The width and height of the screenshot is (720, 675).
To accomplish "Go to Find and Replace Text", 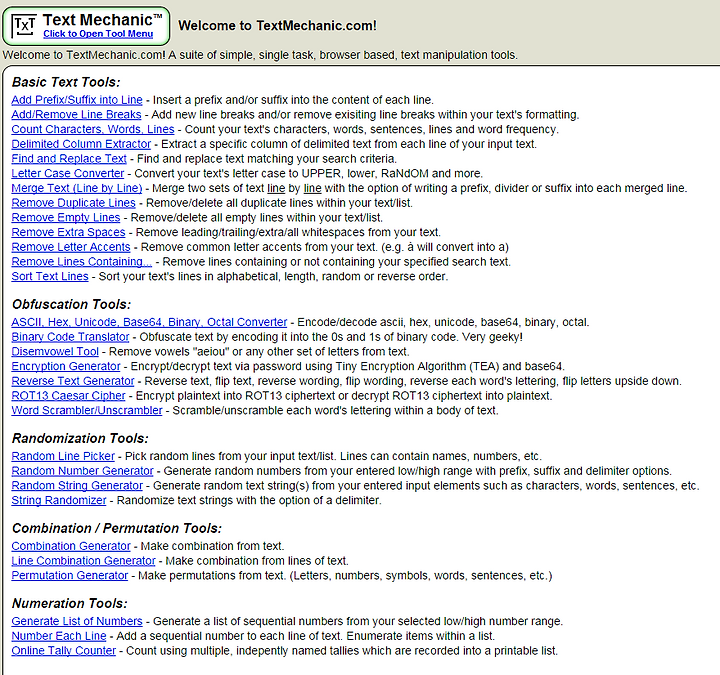I will pyautogui.click(x=69, y=158).
